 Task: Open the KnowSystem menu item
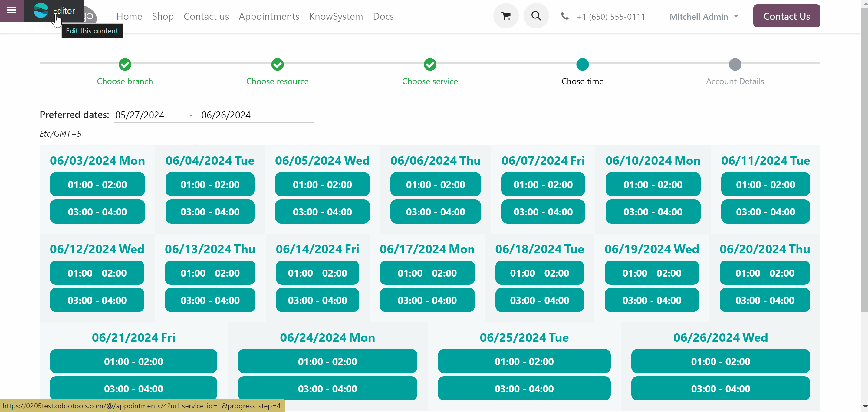click(x=336, y=16)
